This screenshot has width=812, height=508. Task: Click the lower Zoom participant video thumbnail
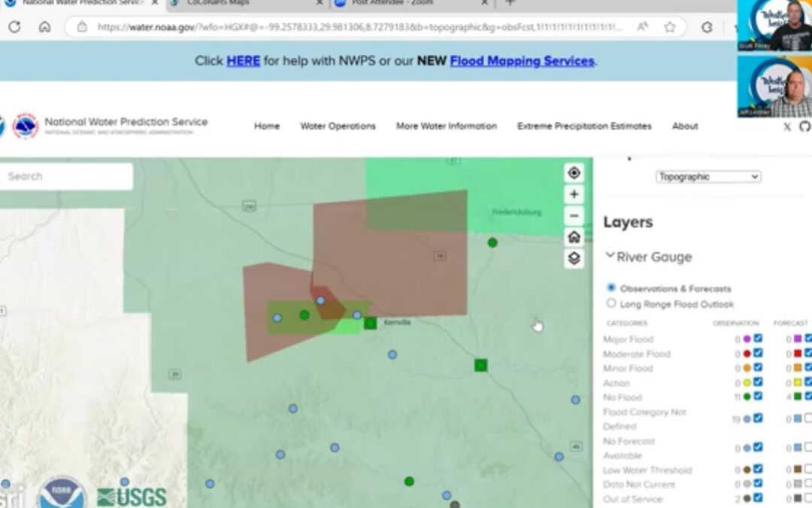(x=774, y=87)
